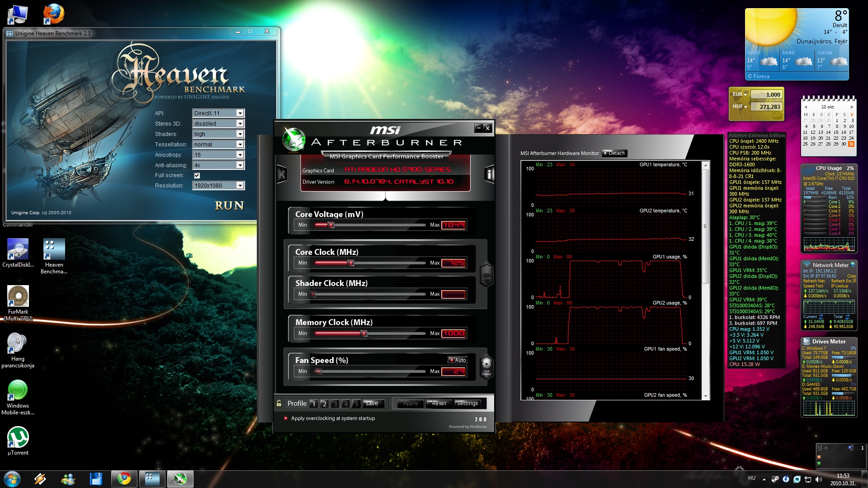This screenshot has width=868, height=488.
Task: Click the Memory Clock slider handle
Action: coord(364,333)
